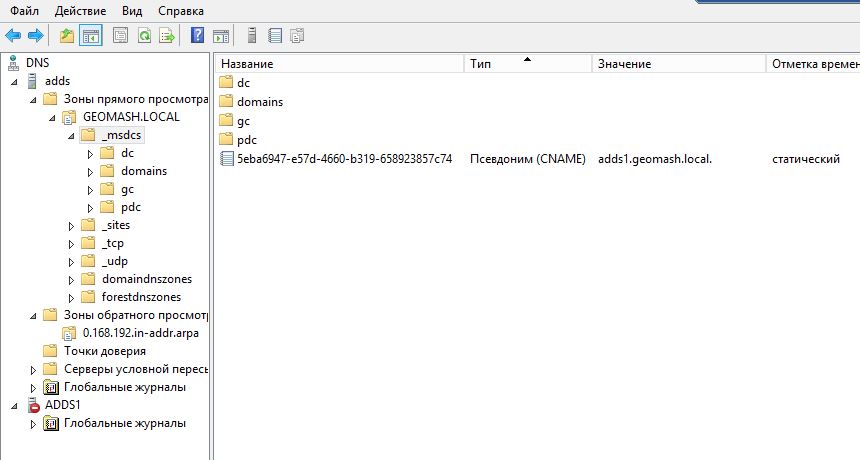Expand the _tcp folder in the tree

(71, 244)
